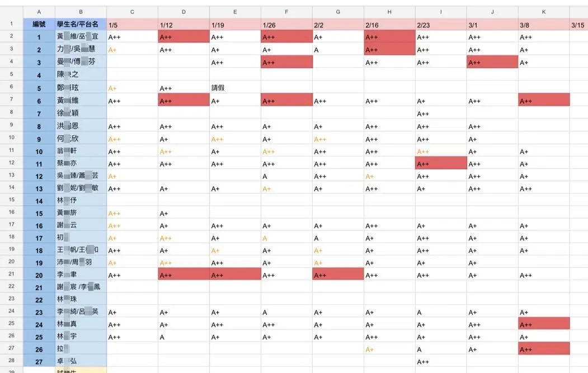
Task: Select column C header
Action: click(x=132, y=12)
